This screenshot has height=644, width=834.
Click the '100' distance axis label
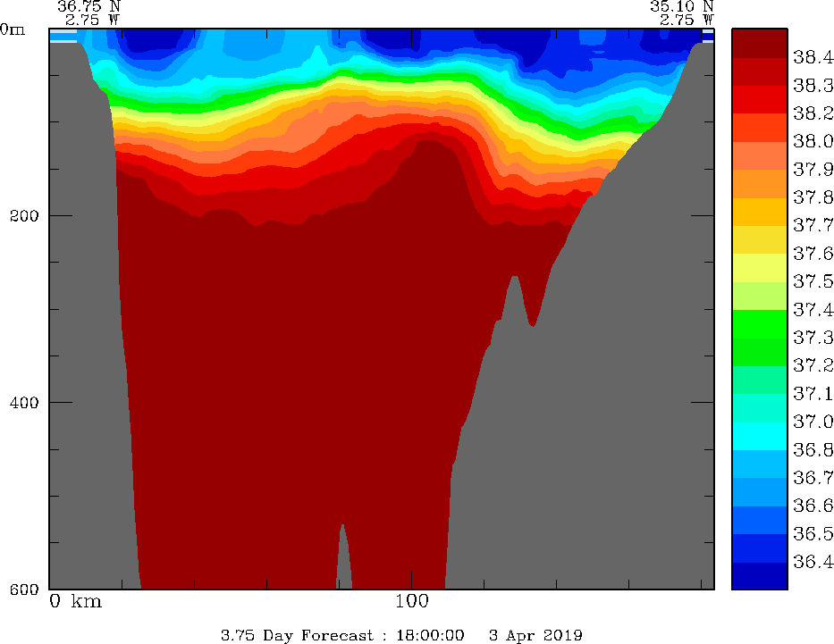tap(411, 601)
